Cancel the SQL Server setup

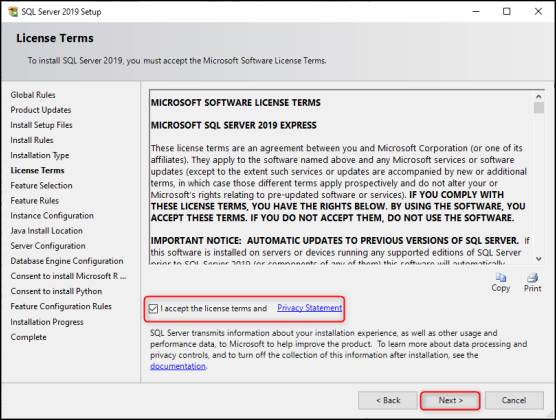pos(514,400)
